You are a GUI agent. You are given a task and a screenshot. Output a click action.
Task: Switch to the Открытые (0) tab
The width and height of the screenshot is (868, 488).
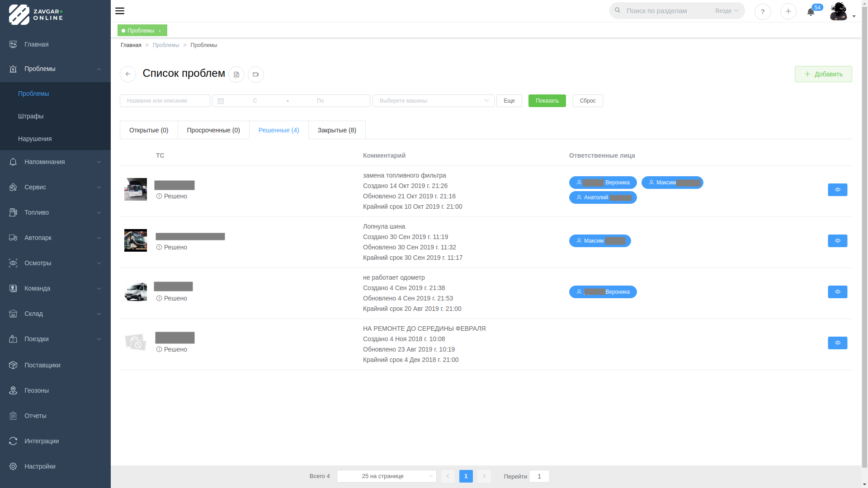[149, 130]
